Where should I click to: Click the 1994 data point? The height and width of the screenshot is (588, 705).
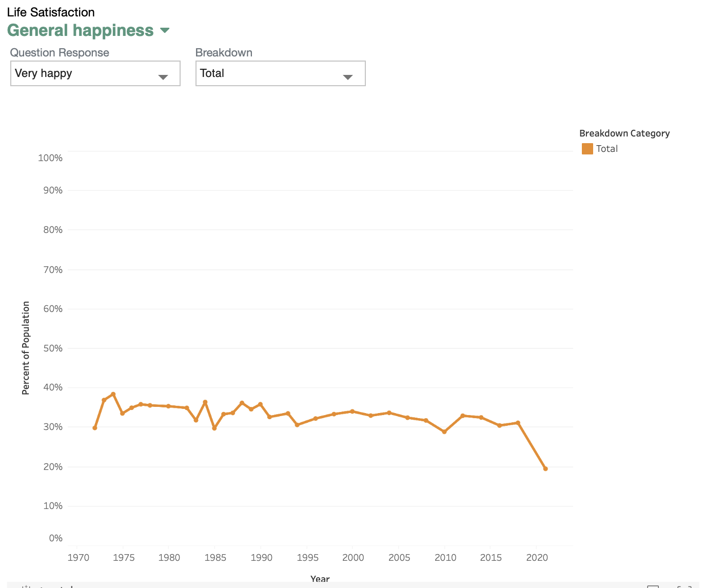[x=297, y=425]
